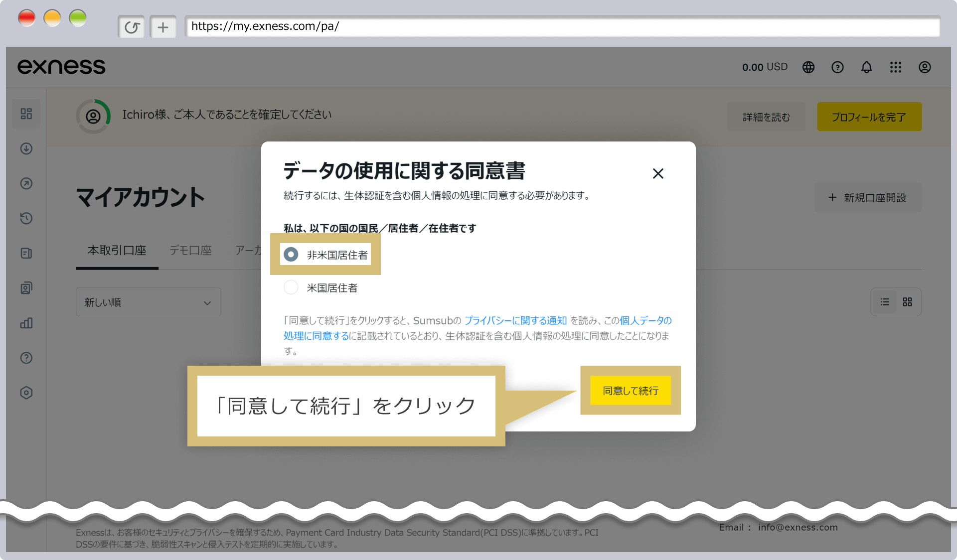
Task: Click the 詳細を読む button
Action: [x=766, y=117]
